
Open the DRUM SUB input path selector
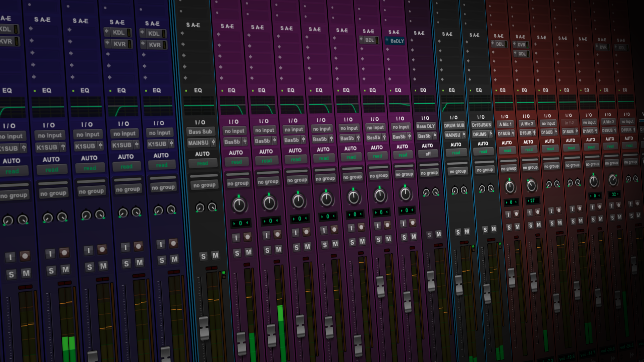454,126
